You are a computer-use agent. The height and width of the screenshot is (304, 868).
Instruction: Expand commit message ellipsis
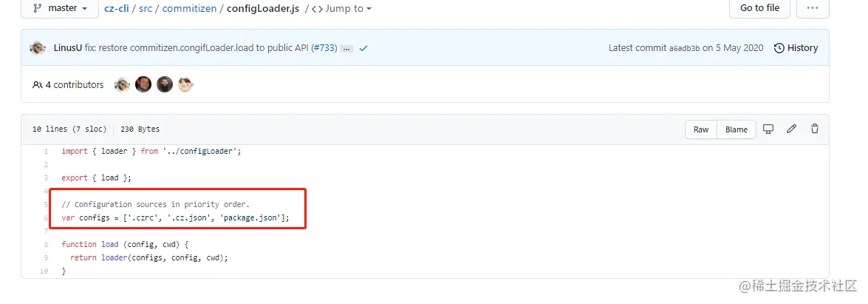click(347, 49)
